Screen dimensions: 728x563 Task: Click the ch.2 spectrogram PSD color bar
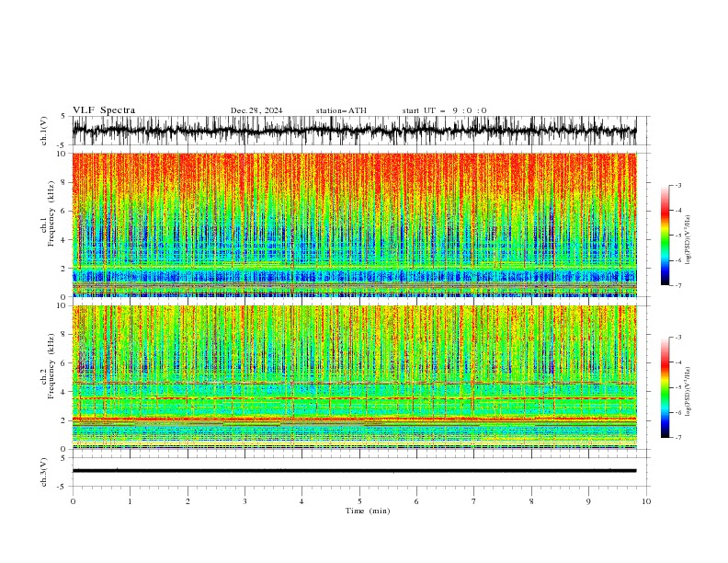point(665,387)
